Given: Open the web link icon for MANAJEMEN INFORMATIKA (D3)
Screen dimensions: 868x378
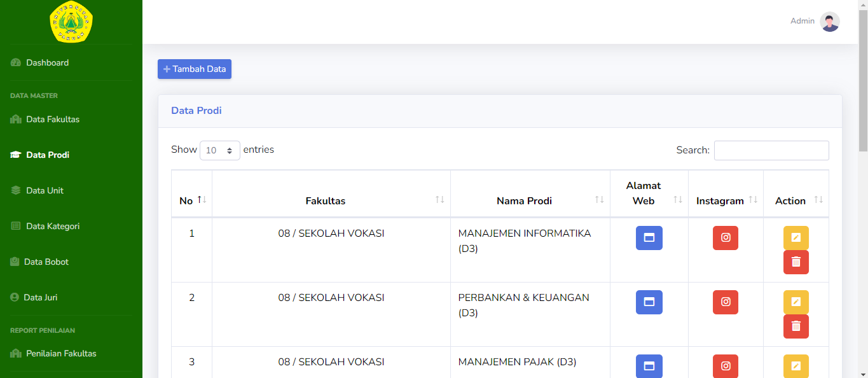Looking at the screenshot, I should tap(649, 237).
